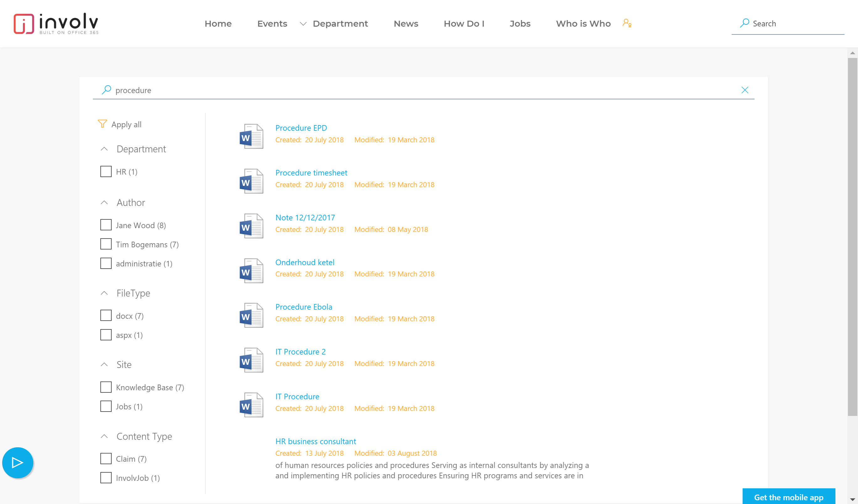Click the scrollbar down arrow
The width and height of the screenshot is (858, 504).
[853, 500]
